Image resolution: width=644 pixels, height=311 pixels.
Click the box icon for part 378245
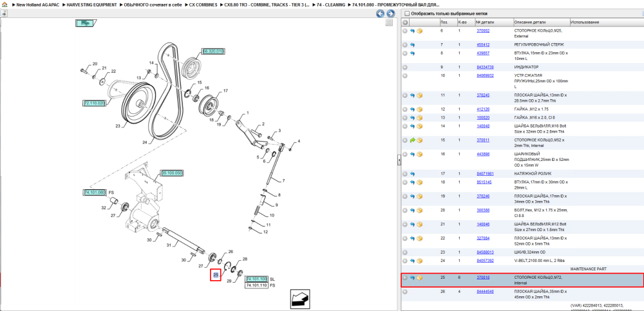click(420, 95)
